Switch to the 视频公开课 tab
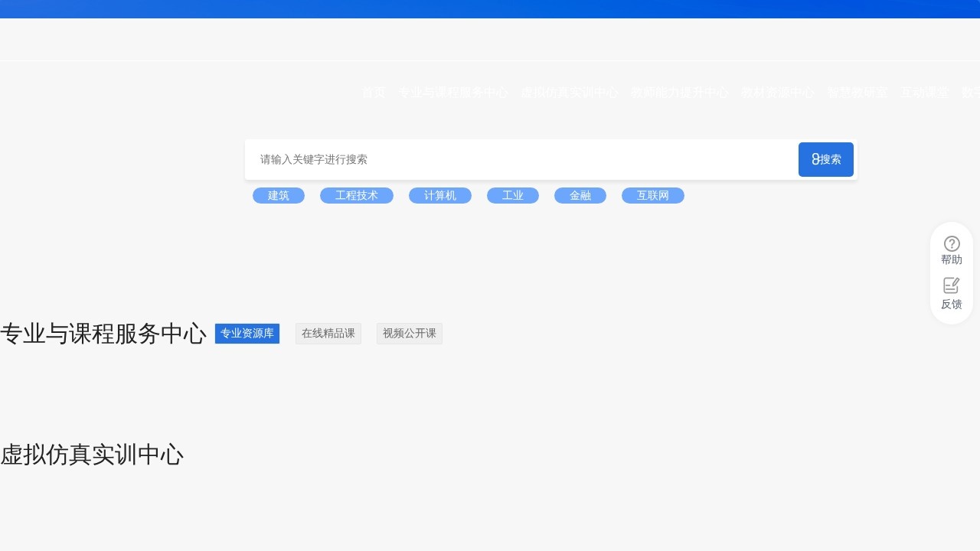This screenshot has width=980, height=551. 409,333
